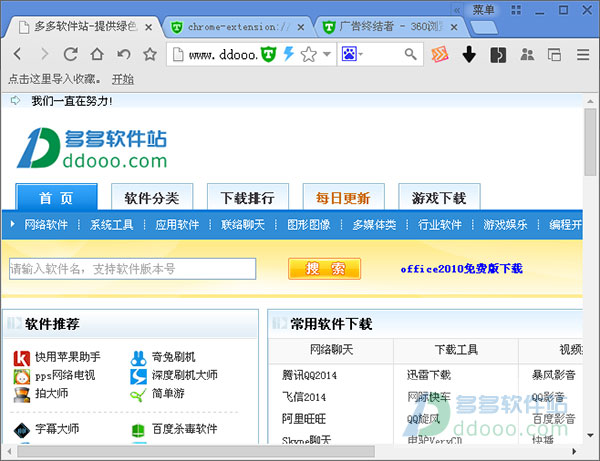Open the 行业软件 category link
Screen dimensions: 600x461
[440, 225]
